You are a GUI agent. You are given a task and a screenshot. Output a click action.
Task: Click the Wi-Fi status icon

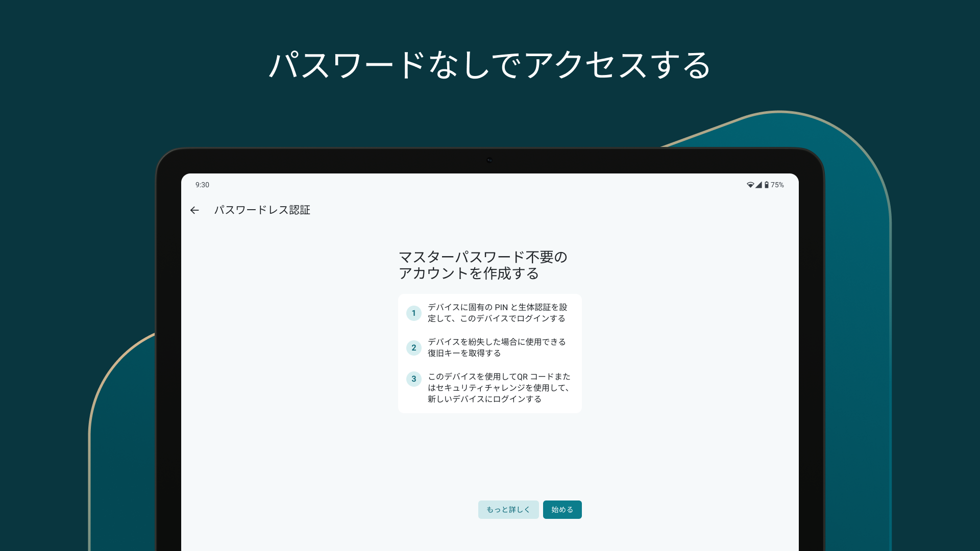[x=750, y=185]
